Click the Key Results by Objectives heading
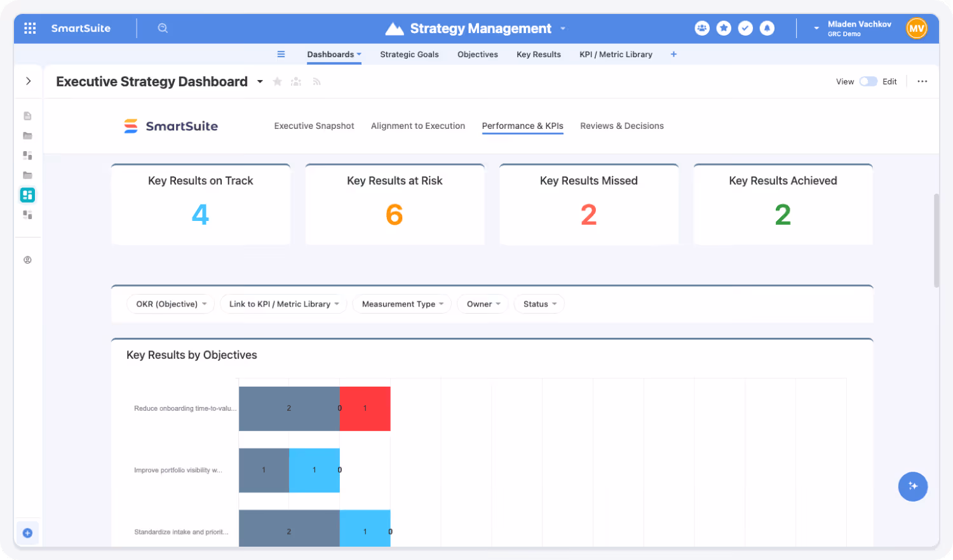 pyautogui.click(x=192, y=355)
